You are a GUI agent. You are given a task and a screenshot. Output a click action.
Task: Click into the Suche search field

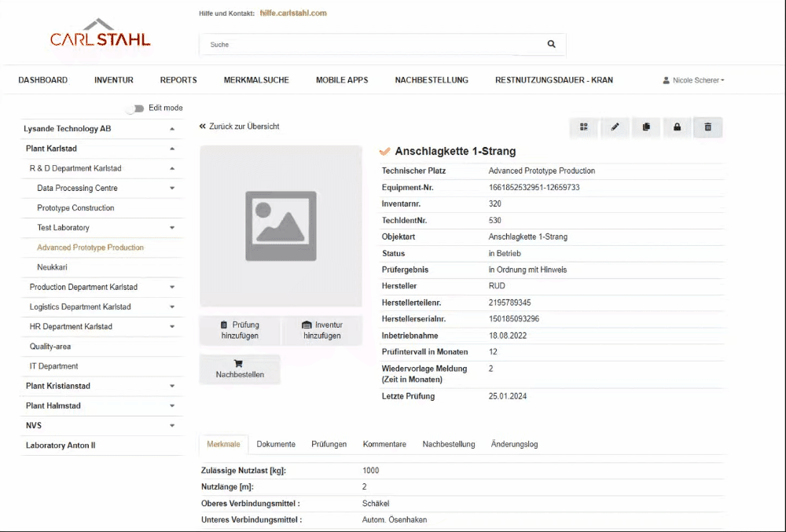point(369,45)
